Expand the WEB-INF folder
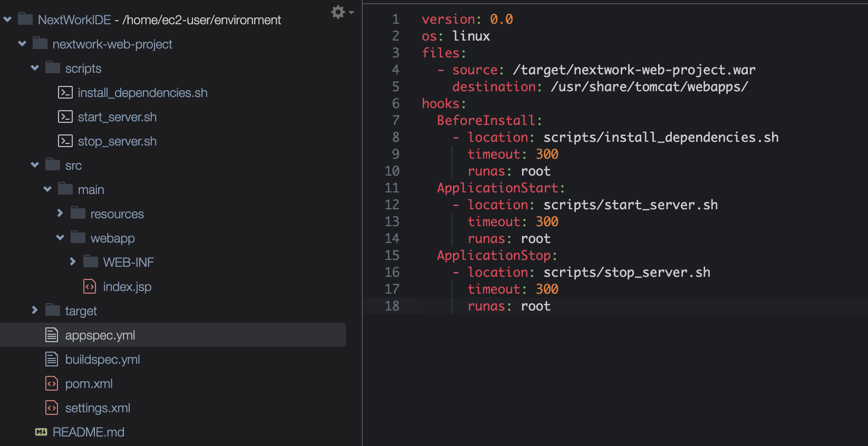Screen dimensions: 868x446 73,262
